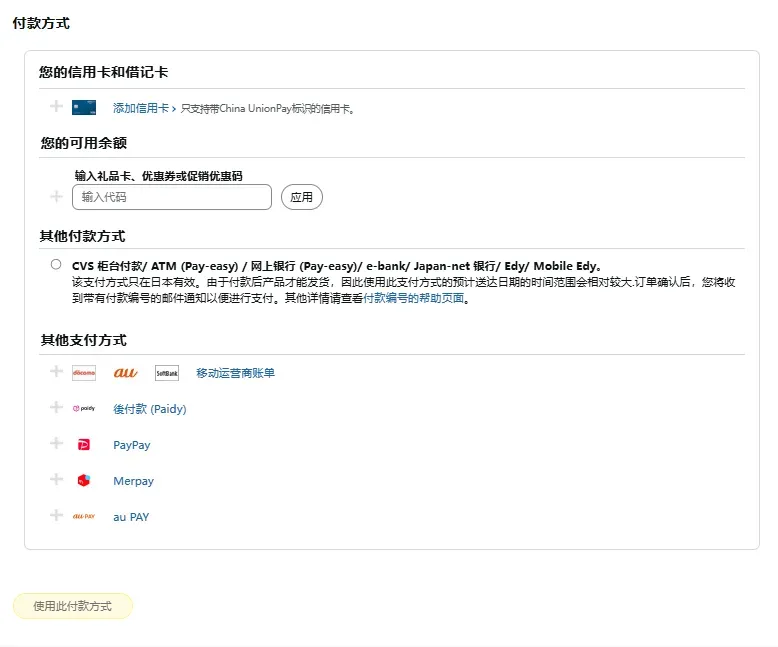778x647 pixels.
Task: Click the 付款方式 page title
Action: point(41,23)
